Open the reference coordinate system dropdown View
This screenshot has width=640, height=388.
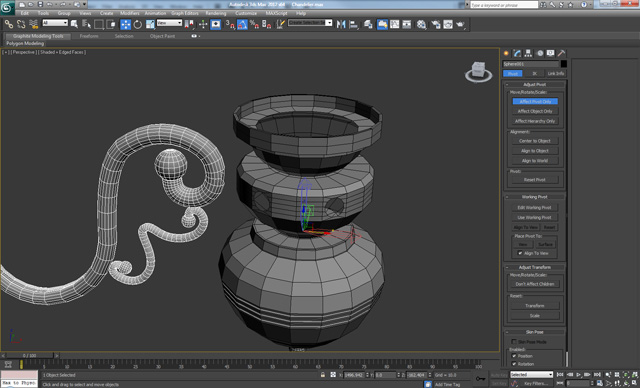(169, 23)
